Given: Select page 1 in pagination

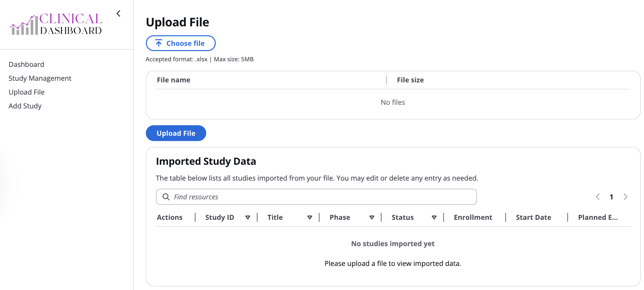Looking at the screenshot, I should click(611, 197).
